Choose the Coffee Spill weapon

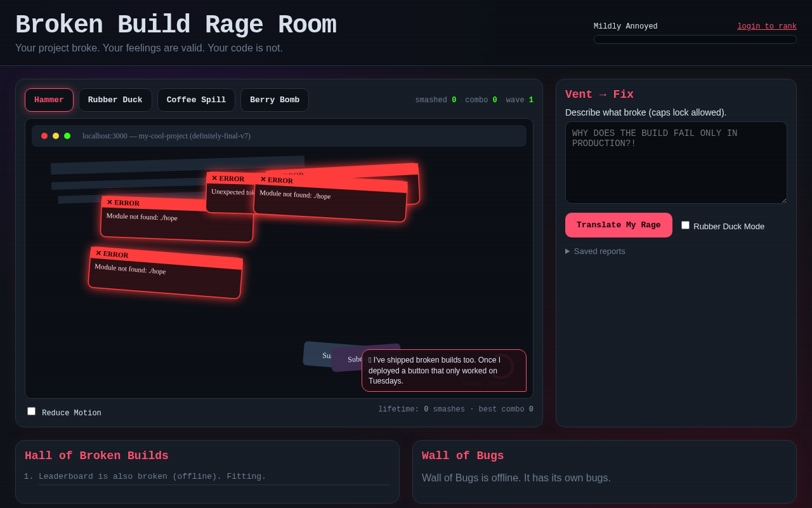[x=196, y=100]
